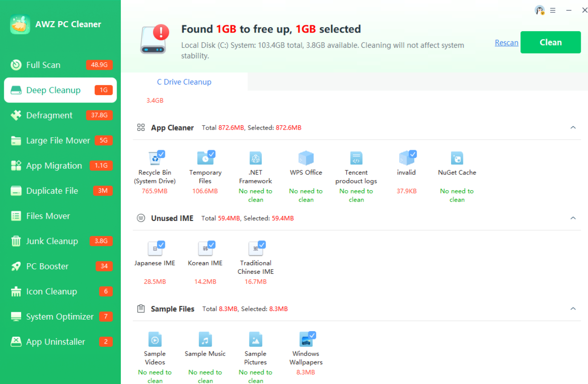
Task: Click the App Uninstaller icon in sidebar
Action: click(16, 342)
